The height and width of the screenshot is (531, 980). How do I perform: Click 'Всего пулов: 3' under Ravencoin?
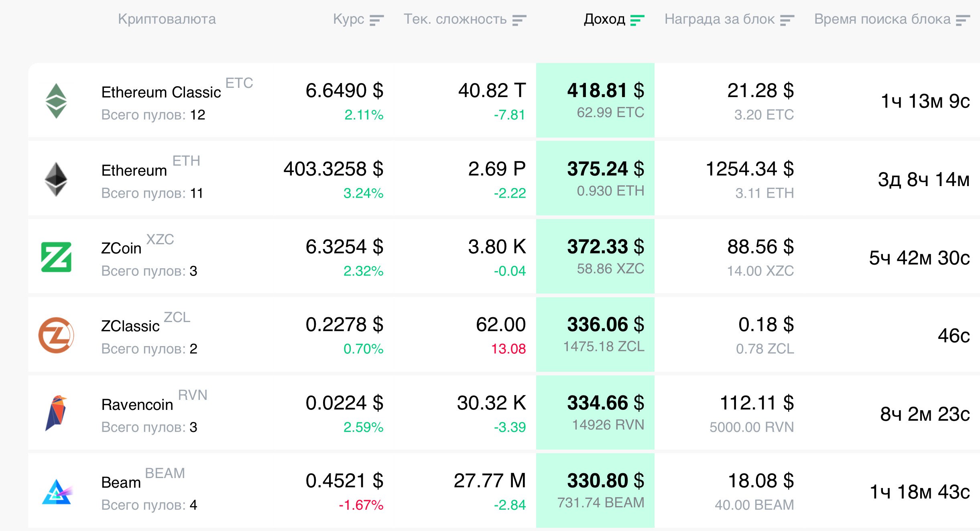[149, 427]
